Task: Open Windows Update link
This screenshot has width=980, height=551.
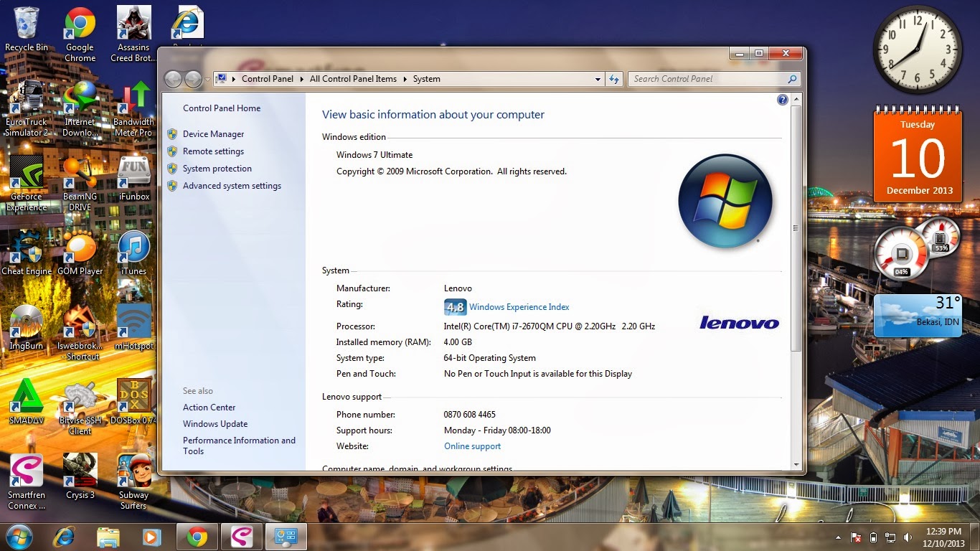Action: pyautogui.click(x=215, y=424)
